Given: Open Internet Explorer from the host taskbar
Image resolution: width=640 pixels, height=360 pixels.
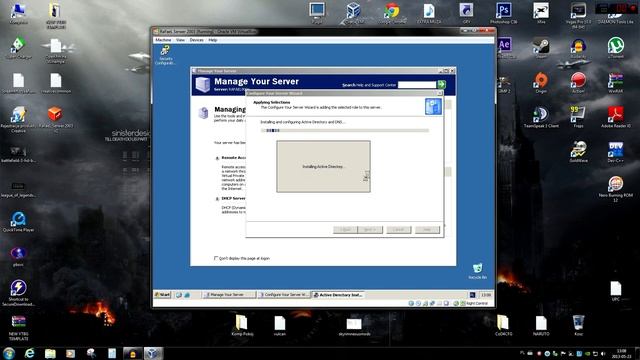Looking at the screenshot, I should click(x=30, y=353).
